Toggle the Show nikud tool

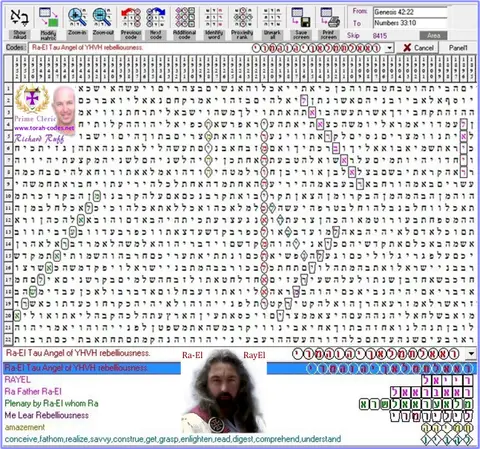click(19, 23)
